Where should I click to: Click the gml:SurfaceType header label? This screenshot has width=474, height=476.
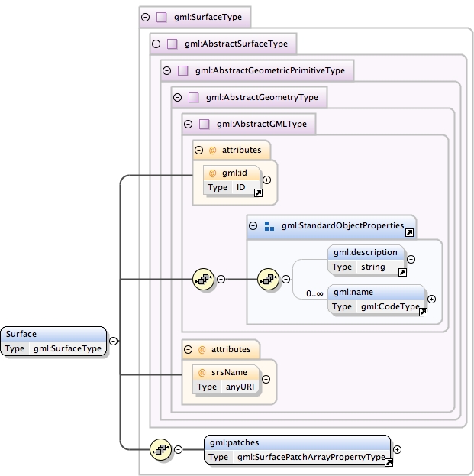click(x=208, y=17)
